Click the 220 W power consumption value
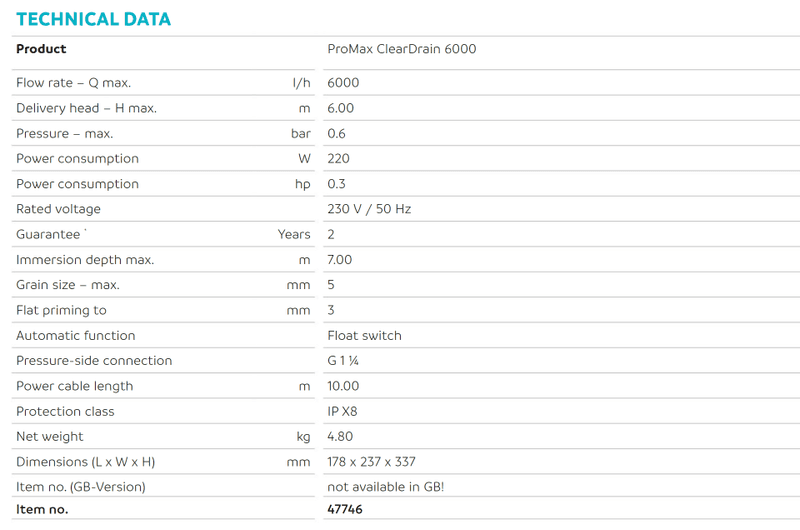Viewport: 800px width, 530px height. [338, 159]
